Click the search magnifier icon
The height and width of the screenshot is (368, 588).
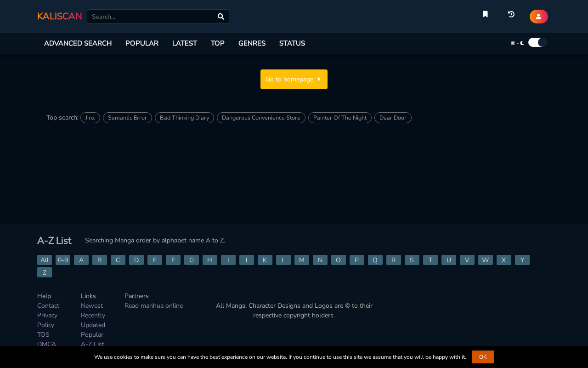tap(221, 17)
